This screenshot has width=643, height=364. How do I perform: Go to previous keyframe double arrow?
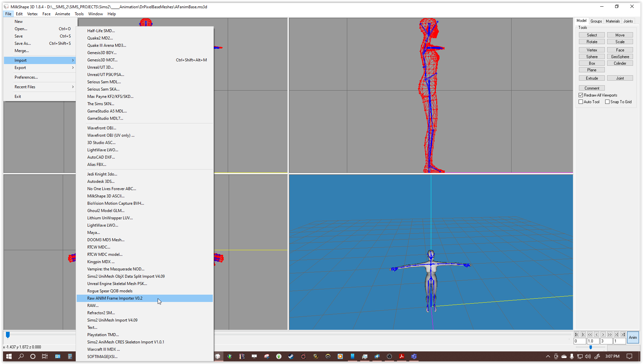(590, 334)
